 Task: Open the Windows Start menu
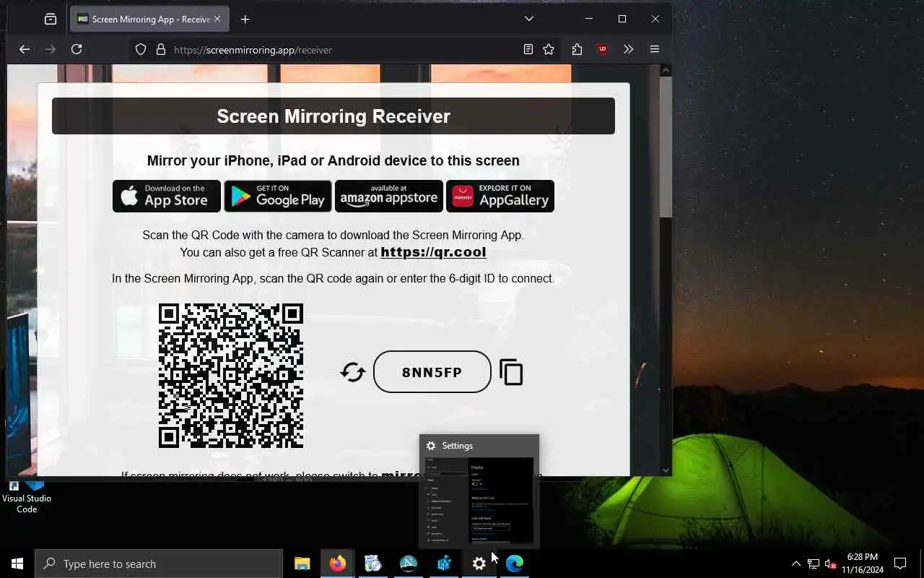click(17, 564)
